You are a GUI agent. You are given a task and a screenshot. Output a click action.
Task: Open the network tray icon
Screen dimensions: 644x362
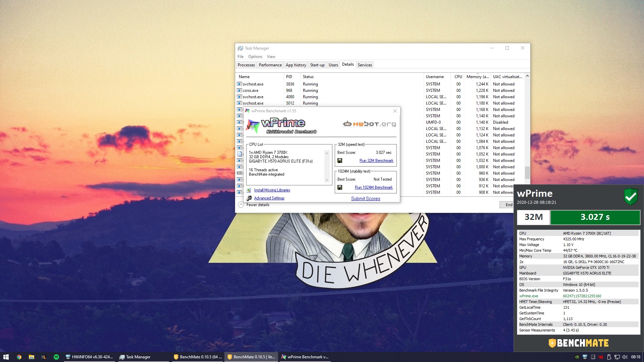pos(617,357)
